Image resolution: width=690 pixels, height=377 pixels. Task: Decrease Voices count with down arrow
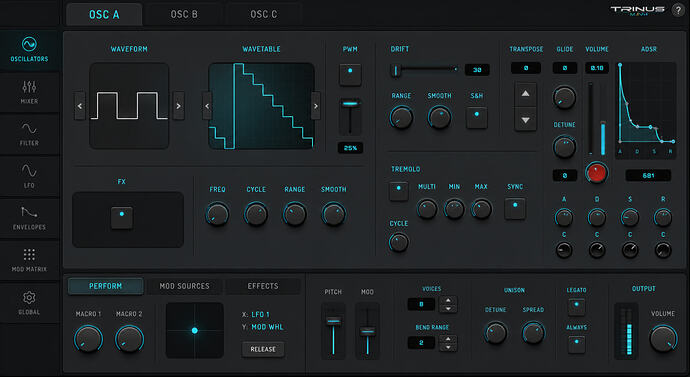coord(448,308)
